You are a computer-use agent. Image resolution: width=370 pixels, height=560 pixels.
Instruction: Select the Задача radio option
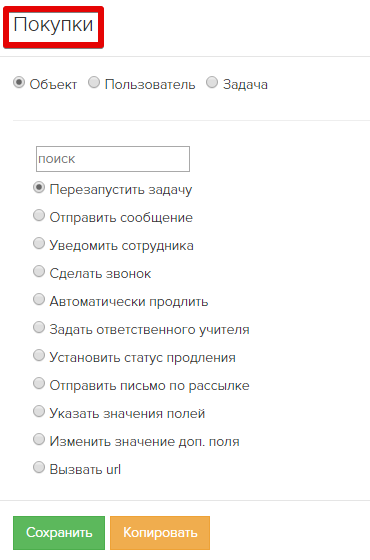click(212, 82)
